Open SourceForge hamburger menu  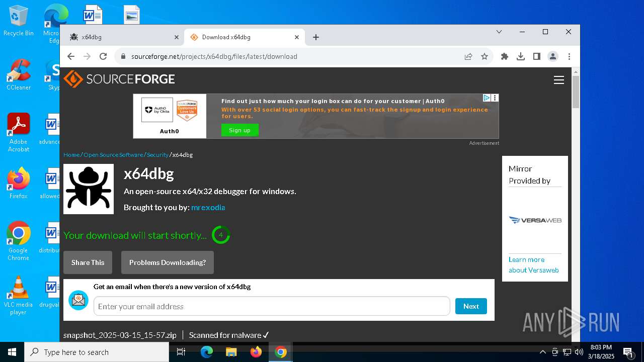click(559, 80)
